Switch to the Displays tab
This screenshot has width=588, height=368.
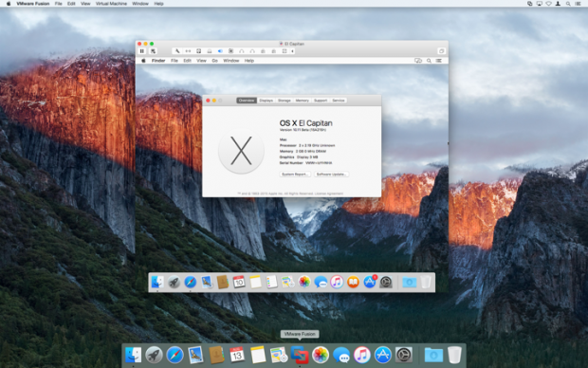(266, 101)
